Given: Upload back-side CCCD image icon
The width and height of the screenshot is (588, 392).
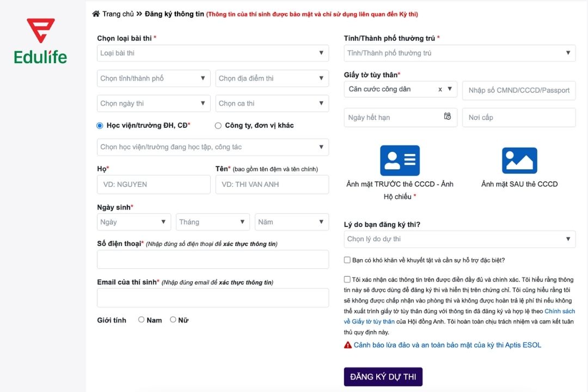Looking at the screenshot, I should [x=519, y=161].
